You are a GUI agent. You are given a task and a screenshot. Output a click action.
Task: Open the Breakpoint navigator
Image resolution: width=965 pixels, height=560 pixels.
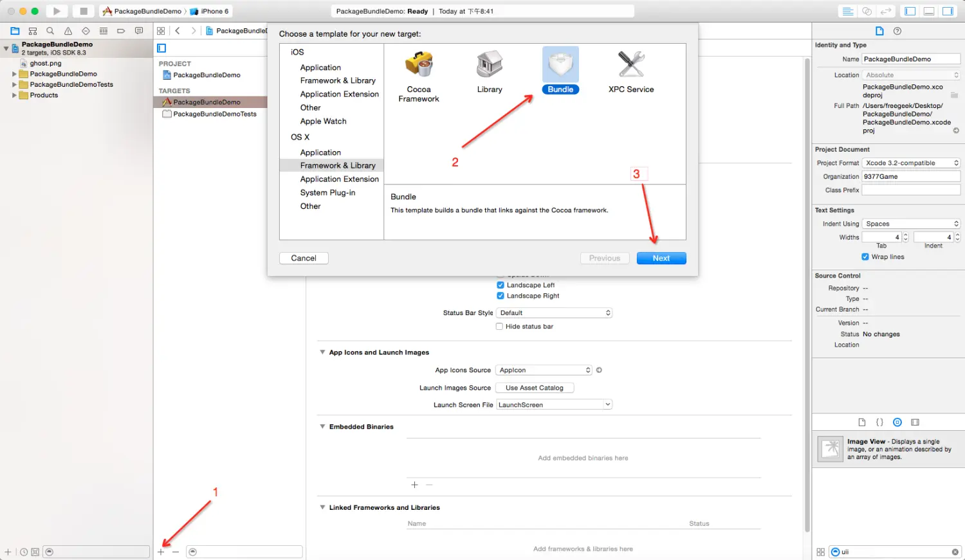[121, 31]
